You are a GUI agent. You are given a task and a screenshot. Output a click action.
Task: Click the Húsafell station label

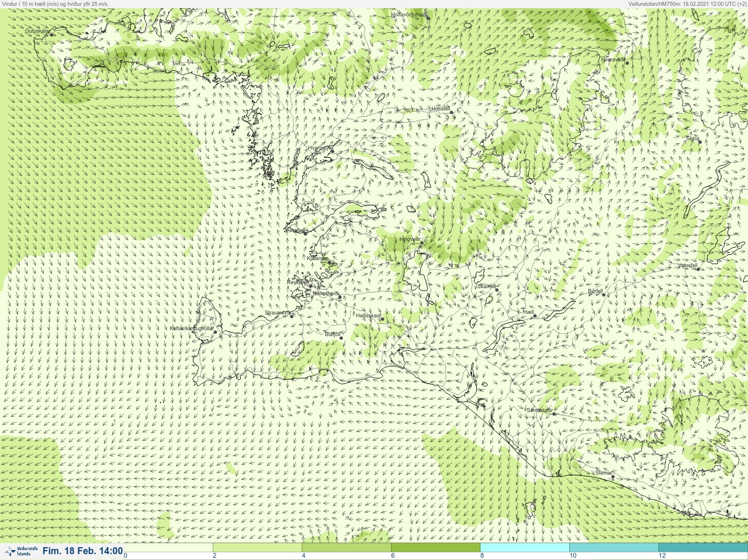(441, 109)
